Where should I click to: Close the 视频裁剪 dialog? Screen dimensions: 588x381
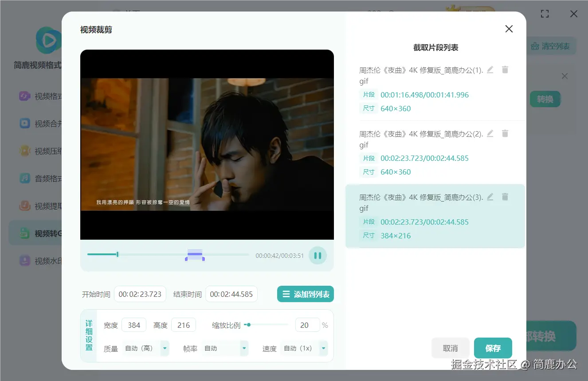509,29
